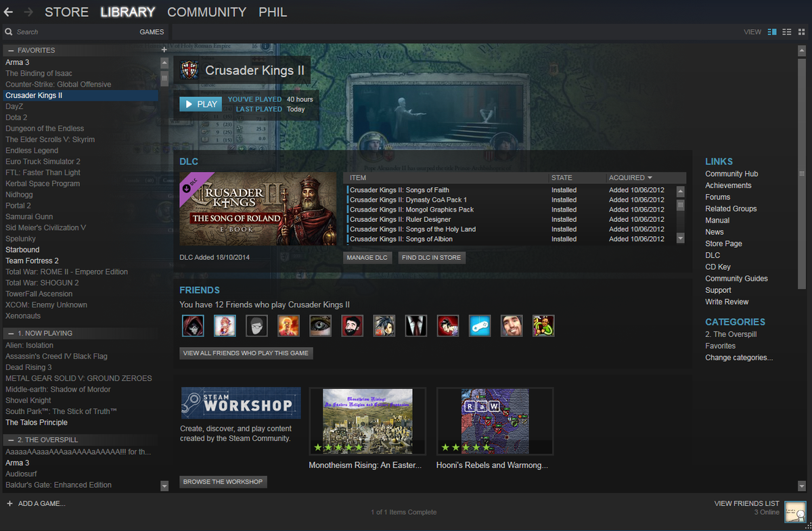Open the pink anime friend avatar
This screenshot has width=812, height=531.
[225, 325]
